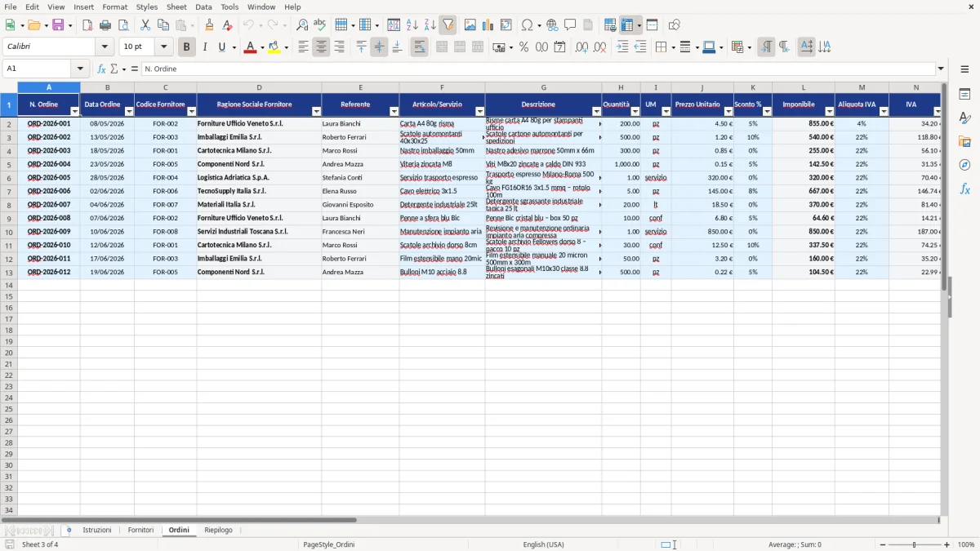
Task: Open sidebar Styles panel
Action: (x=964, y=118)
